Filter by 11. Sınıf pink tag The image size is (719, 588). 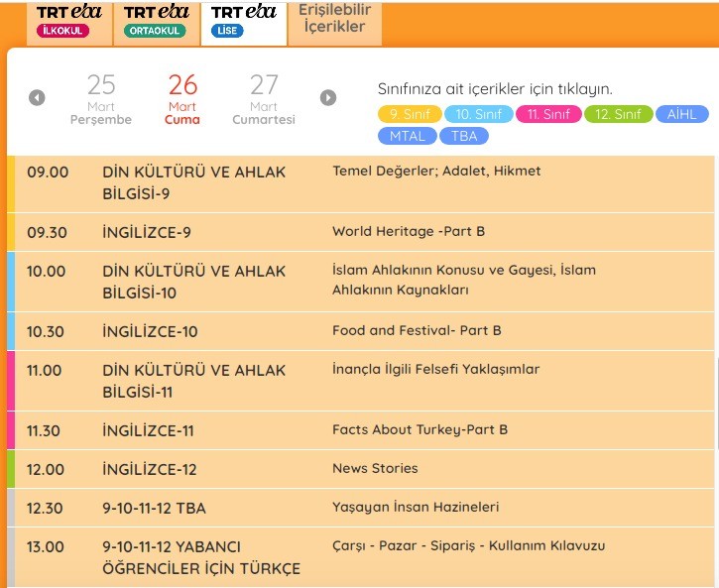click(x=548, y=114)
